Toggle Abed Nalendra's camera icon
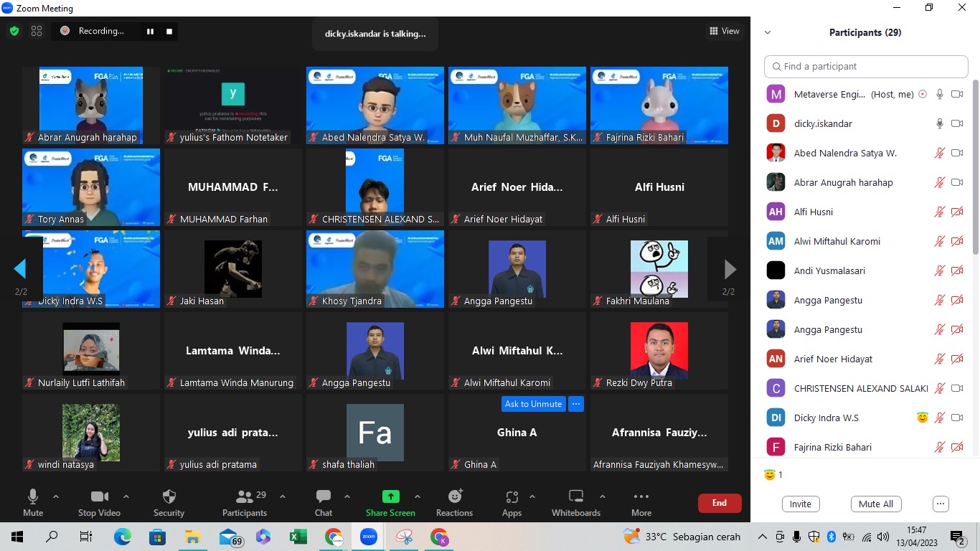980x551 pixels. pyautogui.click(x=958, y=153)
